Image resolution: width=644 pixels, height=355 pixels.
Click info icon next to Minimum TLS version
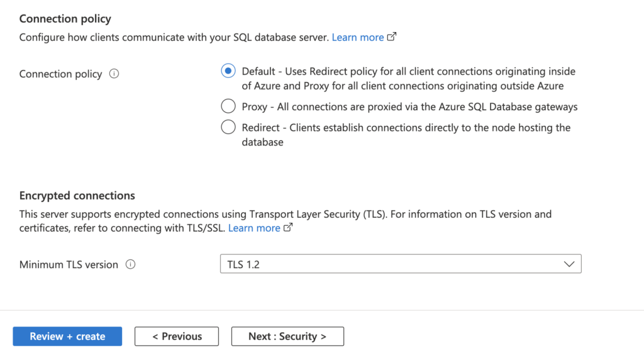point(130,264)
